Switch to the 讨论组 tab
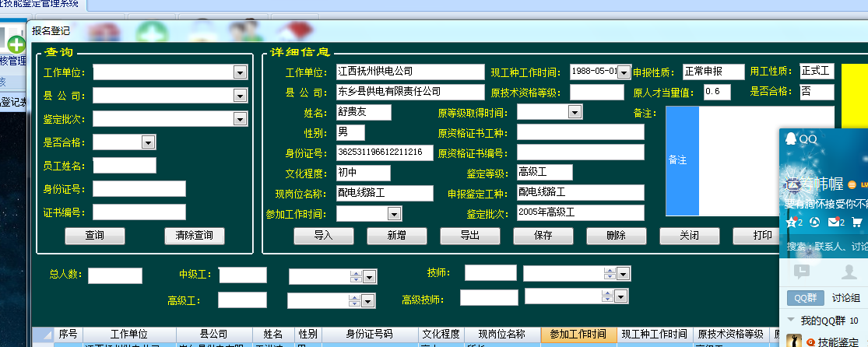 (845, 298)
